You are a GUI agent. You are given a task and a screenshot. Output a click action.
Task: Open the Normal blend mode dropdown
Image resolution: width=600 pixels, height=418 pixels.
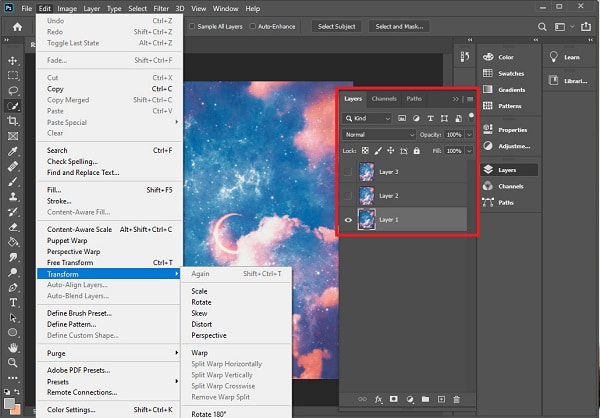click(x=379, y=135)
